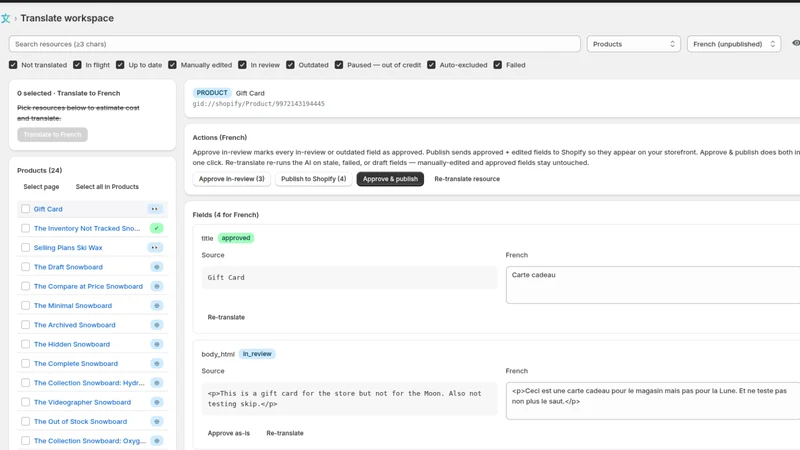Open the Products resource type dropdown
800x450 pixels.
click(x=633, y=44)
